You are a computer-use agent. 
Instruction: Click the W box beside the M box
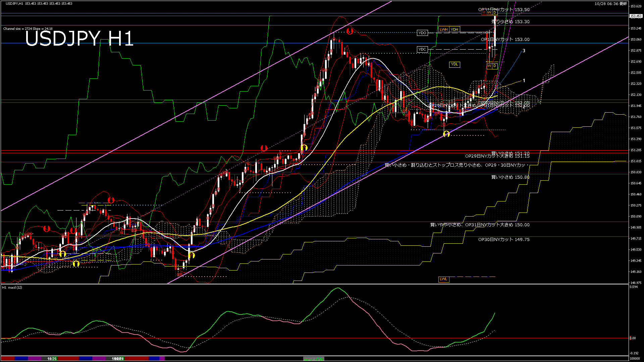point(489,12)
